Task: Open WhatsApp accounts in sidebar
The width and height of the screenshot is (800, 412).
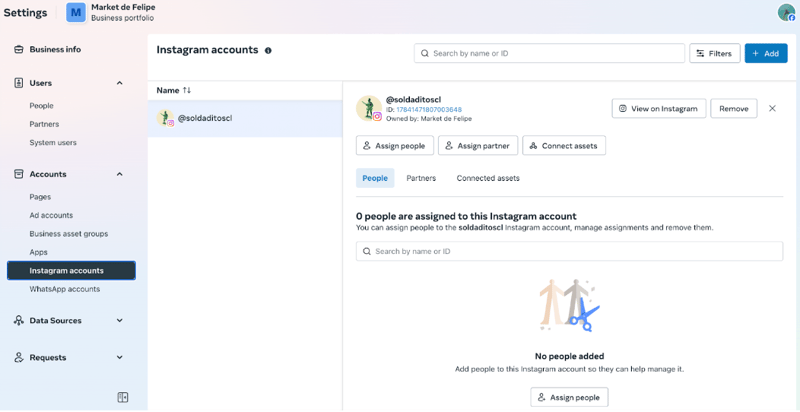Action: point(65,289)
